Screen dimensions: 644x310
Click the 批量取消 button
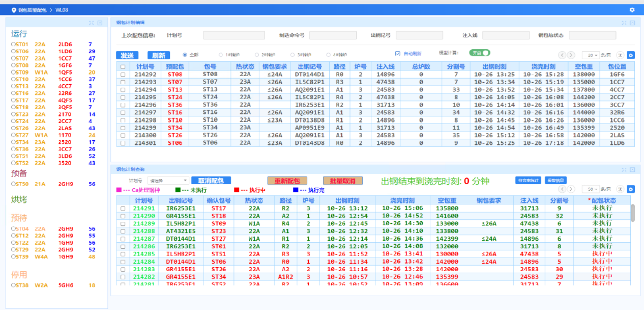pos(343,181)
